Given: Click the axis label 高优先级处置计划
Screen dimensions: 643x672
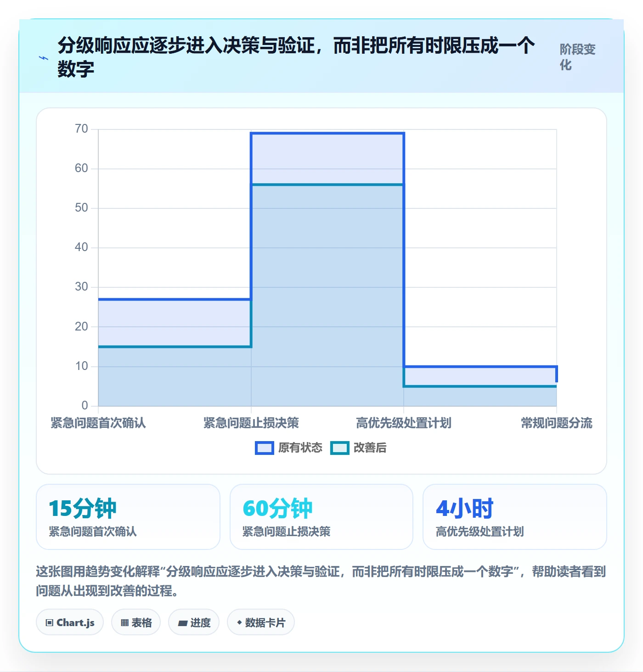Looking at the screenshot, I should tap(404, 423).
